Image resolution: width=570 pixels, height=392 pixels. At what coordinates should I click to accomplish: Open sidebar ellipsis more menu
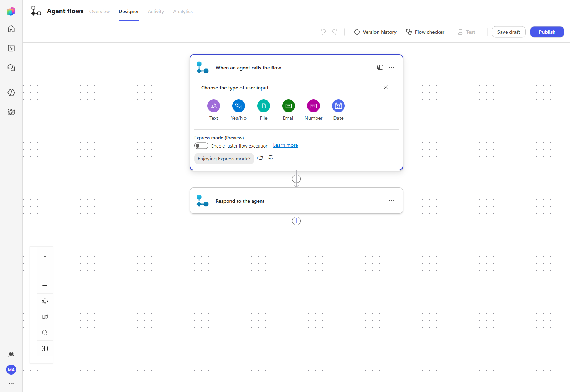pos(11,383)
